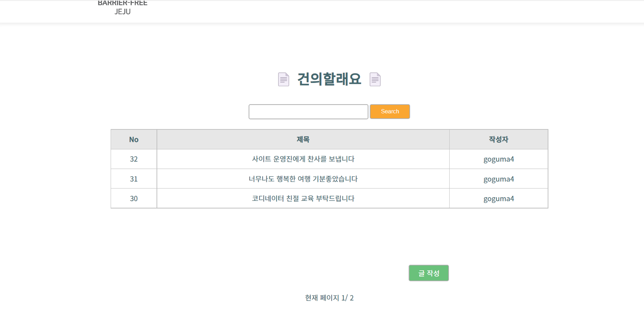This screenshot has width=644, height=319.
Task: Click author goguma4 on post 32
Action: point(498,159)
